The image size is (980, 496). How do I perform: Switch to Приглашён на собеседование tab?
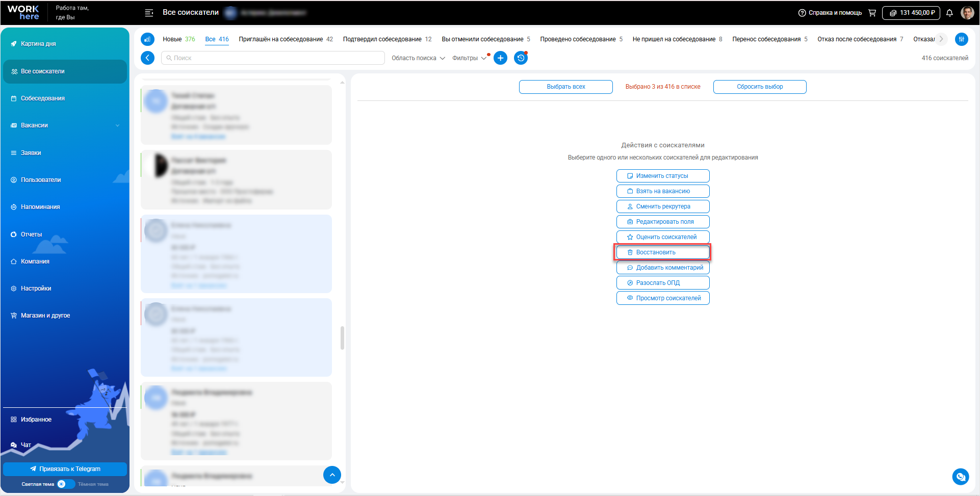[x=286, y=39]
